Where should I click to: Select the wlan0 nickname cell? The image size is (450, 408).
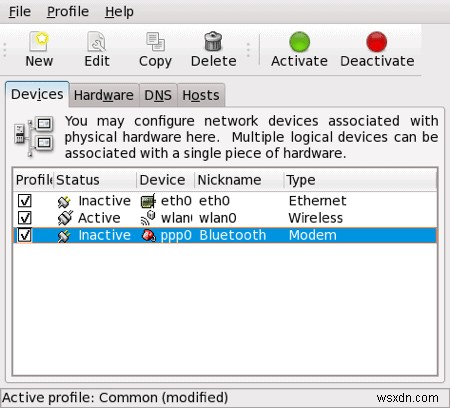pyautogui.click(x=218, y=218)
